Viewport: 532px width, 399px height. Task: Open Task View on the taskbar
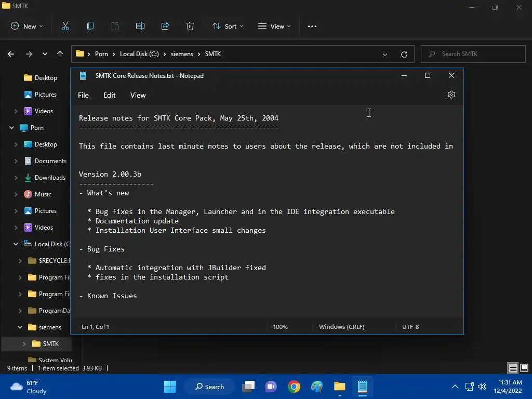(248, 387)
